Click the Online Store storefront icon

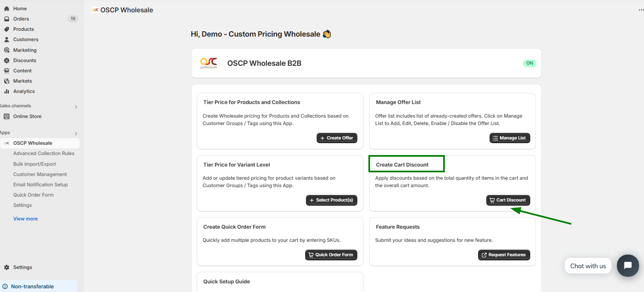(x=7, y=116)
